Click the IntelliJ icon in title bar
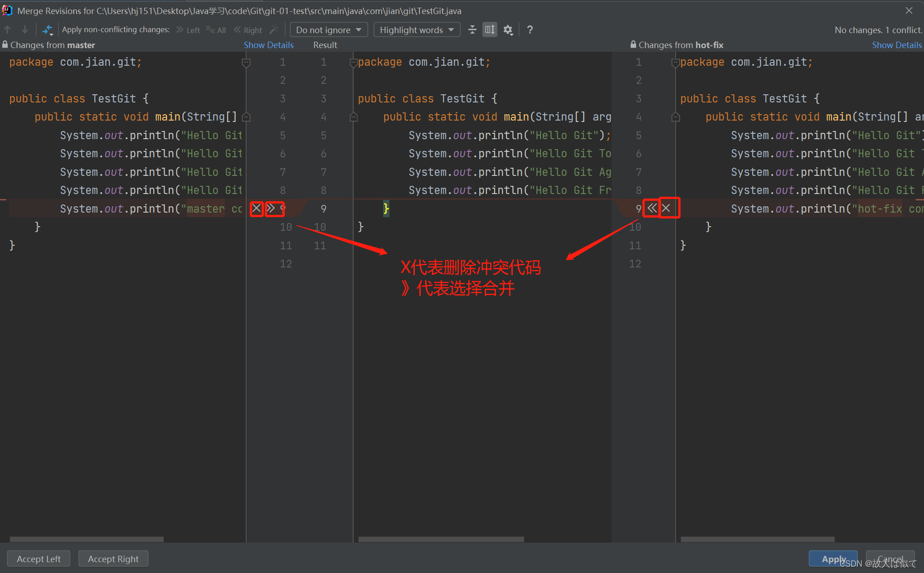The image size is (924, 573). 7,10
